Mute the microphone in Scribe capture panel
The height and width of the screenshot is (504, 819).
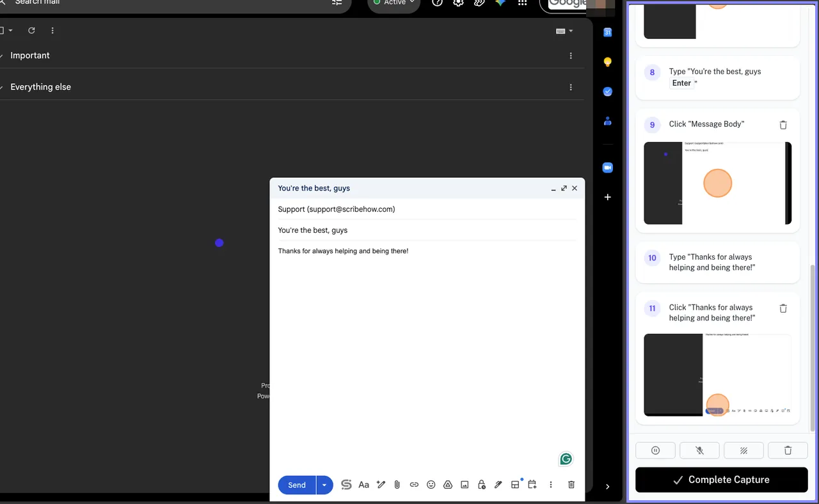(x=699, y=450)
